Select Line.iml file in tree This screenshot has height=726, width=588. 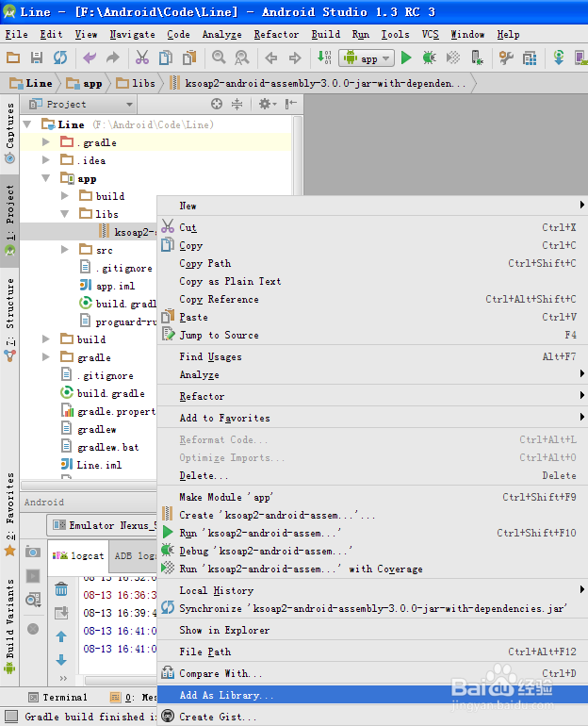pos(91,465)
